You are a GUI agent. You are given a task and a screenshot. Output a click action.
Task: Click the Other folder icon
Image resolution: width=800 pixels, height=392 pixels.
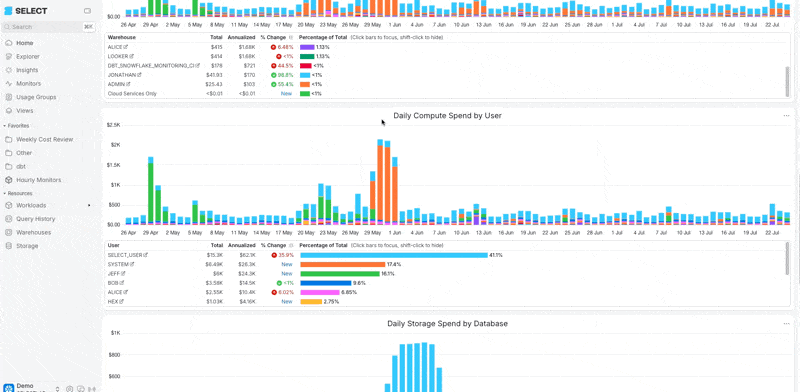pos(8,153)
